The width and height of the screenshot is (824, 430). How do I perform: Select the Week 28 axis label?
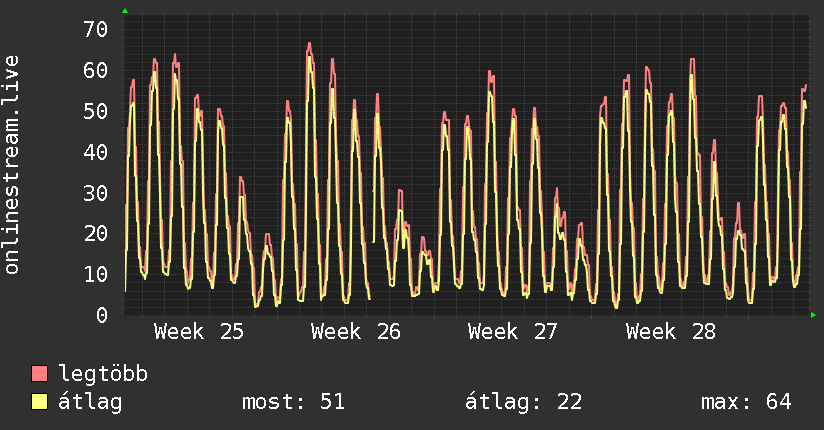click(x=671, y=332)
